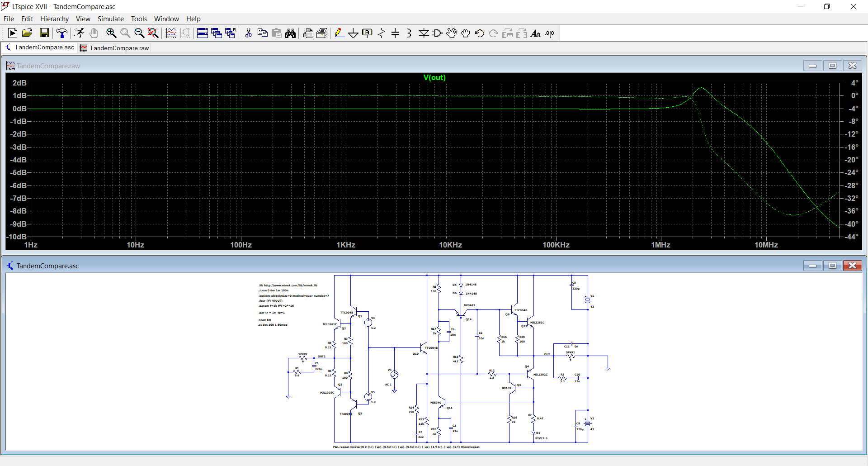Select the Draw Wire pencil tool
868x466 pixels.
(340, 33)
